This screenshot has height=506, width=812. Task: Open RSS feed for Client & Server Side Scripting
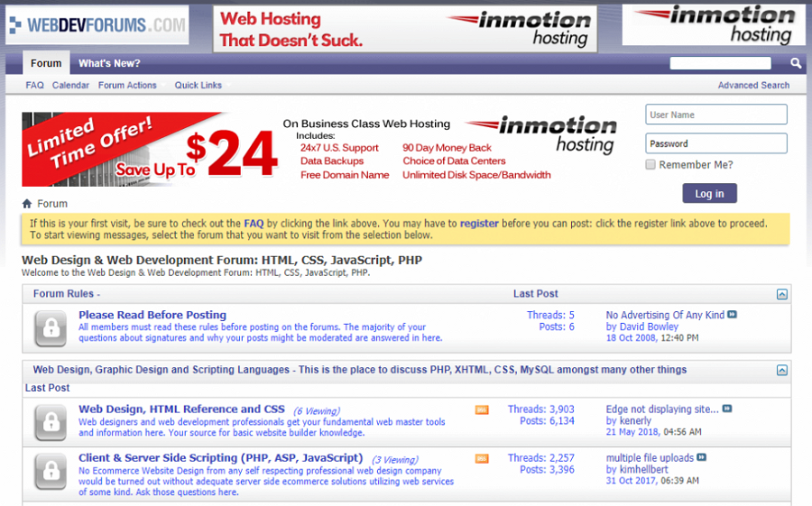[x=482, y=459]
